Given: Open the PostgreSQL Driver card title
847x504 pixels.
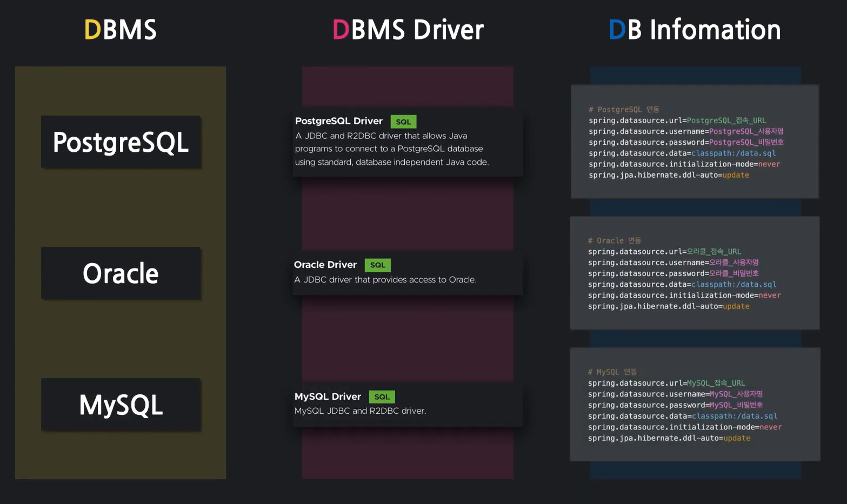Looking at the screenshot, I should pyautogui.click(x=339, y=121).
